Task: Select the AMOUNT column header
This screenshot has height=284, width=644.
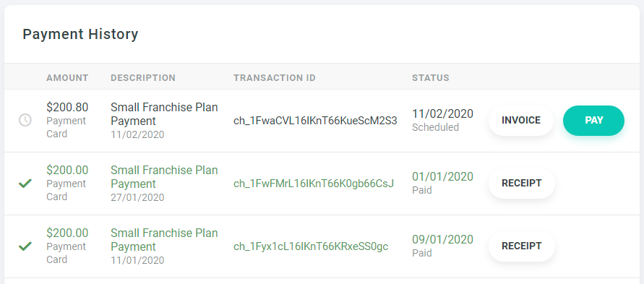Action: coord(67,77)
